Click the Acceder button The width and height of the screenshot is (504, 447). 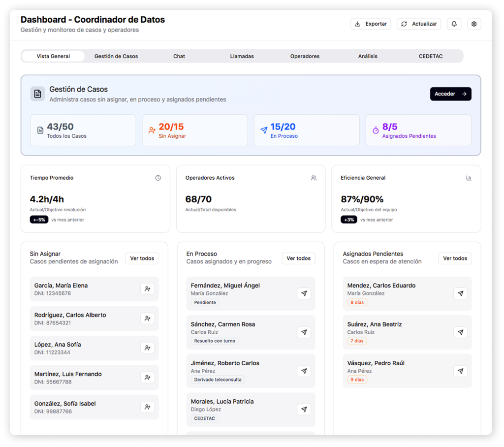click(451, 94)
